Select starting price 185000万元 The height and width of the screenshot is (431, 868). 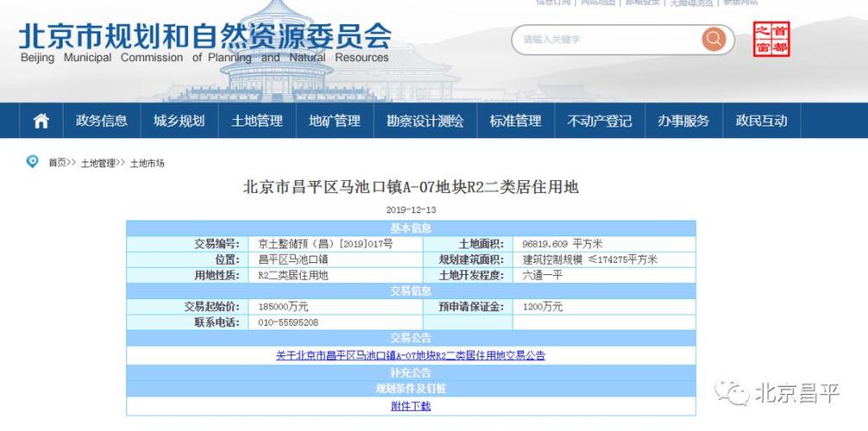point(283,307)
